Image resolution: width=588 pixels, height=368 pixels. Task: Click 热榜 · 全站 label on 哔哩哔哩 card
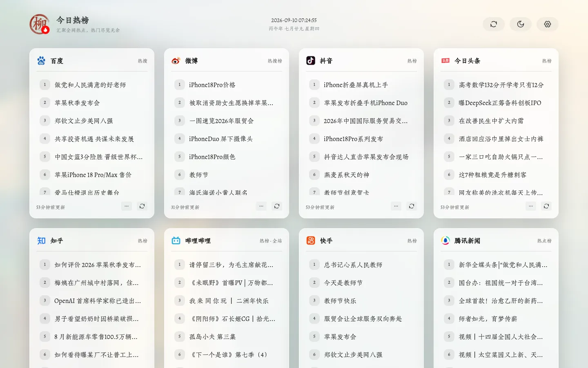pyautogui.click(x=271, y=241)
